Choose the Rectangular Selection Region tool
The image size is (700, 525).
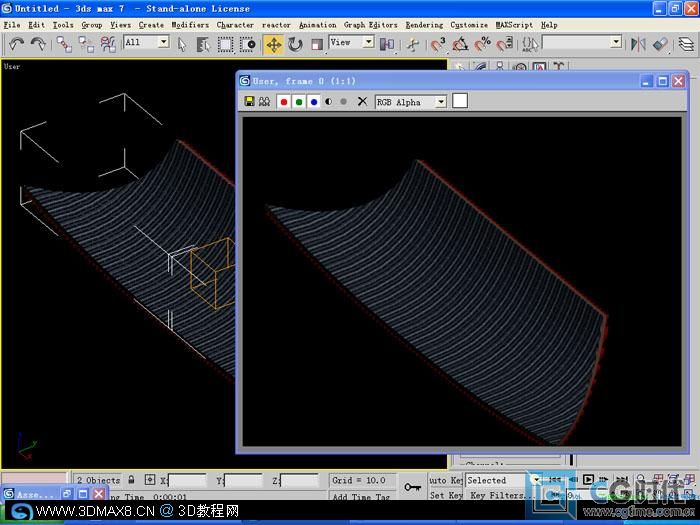tap(225, 44)
